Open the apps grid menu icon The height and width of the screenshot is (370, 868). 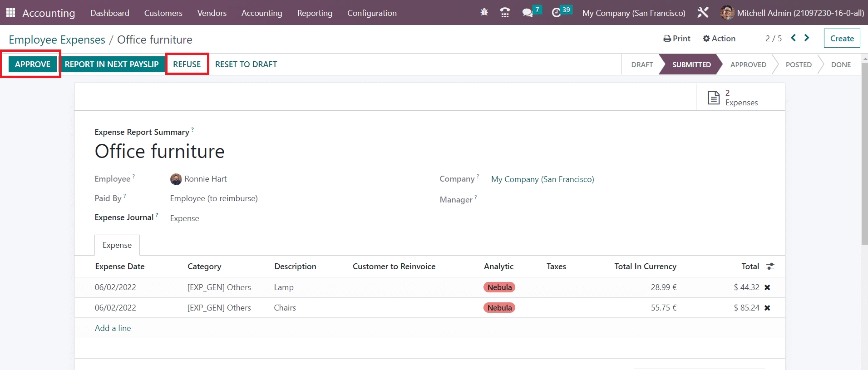pyautogui.click(x=10, y=13)
